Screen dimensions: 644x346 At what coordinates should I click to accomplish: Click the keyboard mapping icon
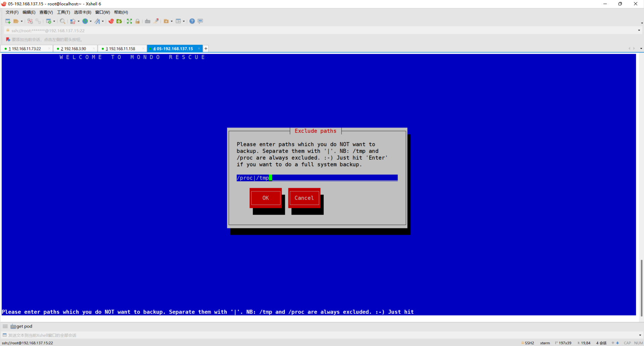(x=148, y=21)
